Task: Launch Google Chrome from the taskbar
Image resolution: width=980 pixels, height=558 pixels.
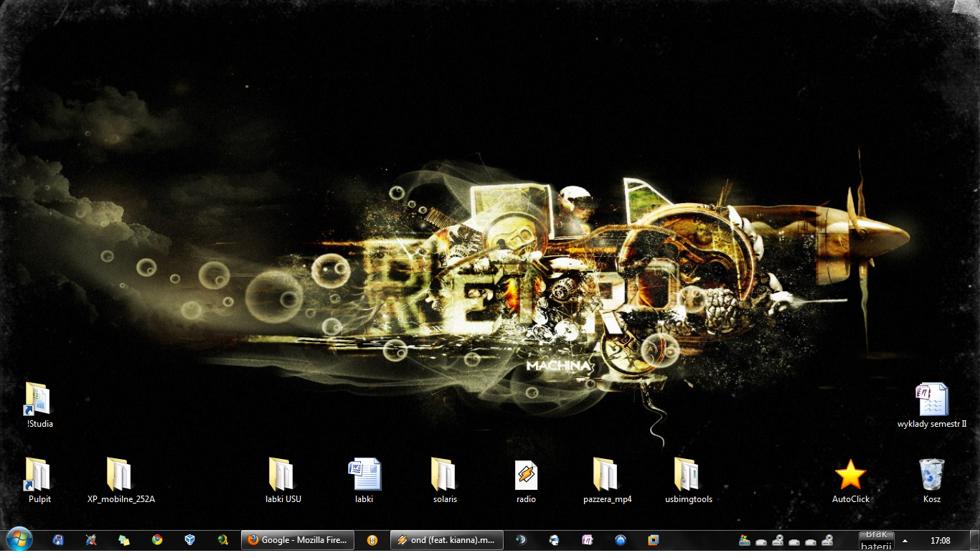Action: coord(157,540)
